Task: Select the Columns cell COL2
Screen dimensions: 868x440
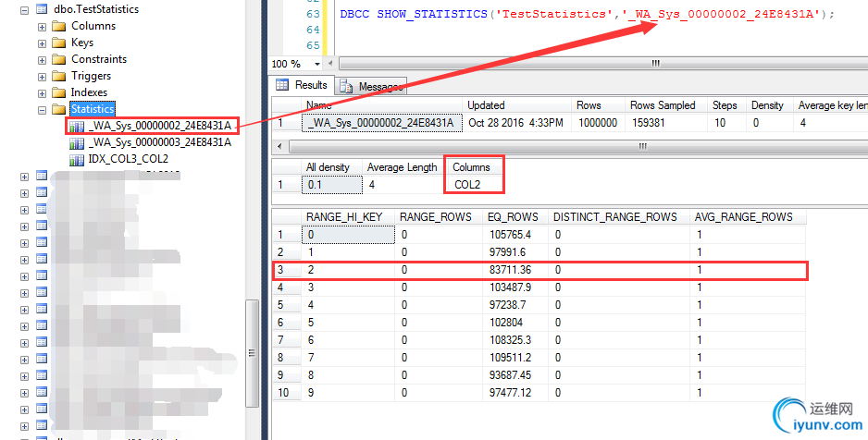Action: [x=475, y=185]
